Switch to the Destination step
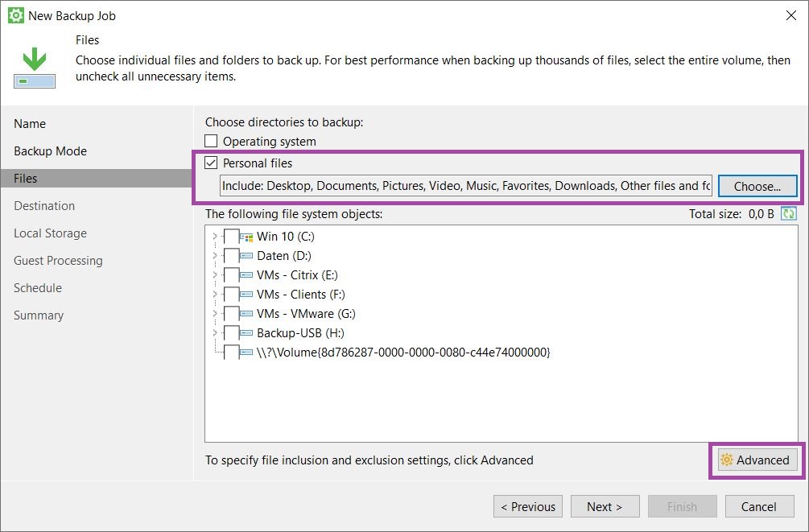The image size is (809, 532). point(44,205)
